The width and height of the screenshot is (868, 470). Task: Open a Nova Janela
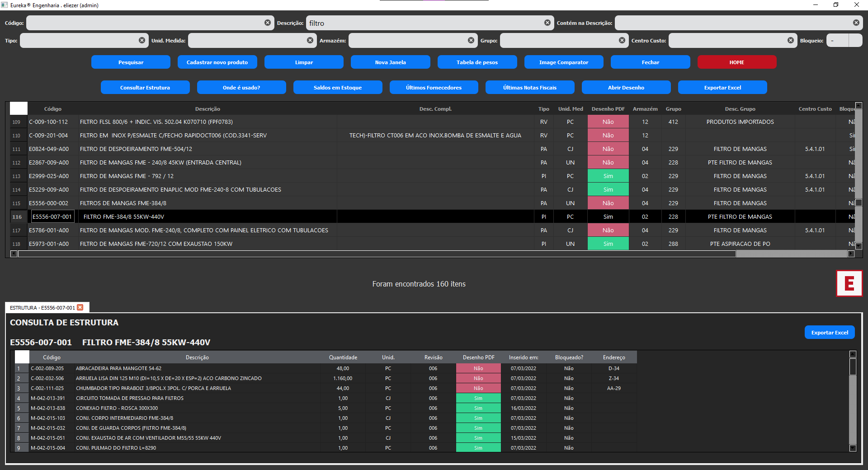[390, 62]
